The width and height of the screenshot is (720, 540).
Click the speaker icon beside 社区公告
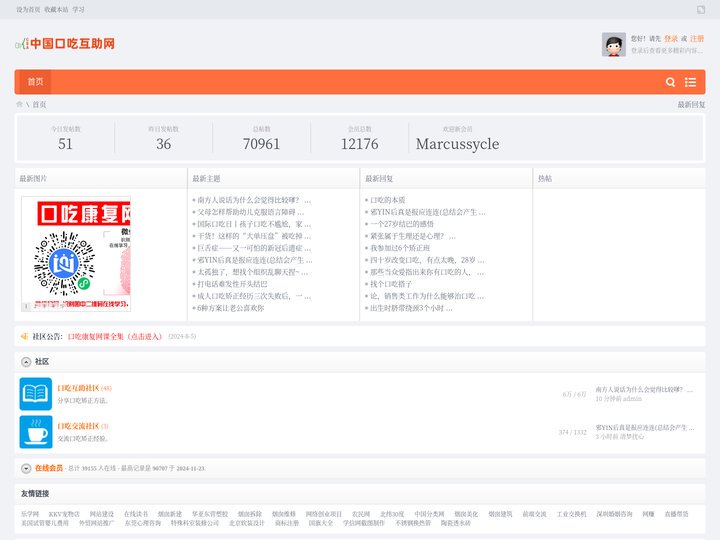24,337
